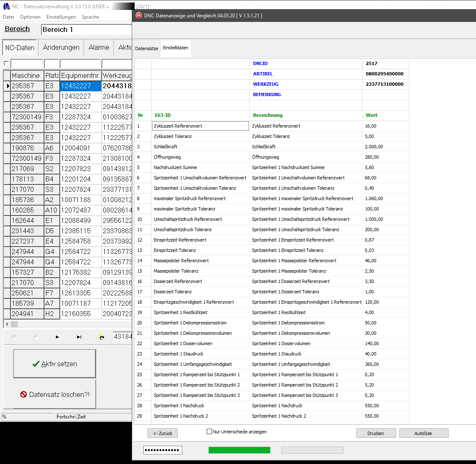
Task: Open the Optionen menu
Action: point(30,17)
